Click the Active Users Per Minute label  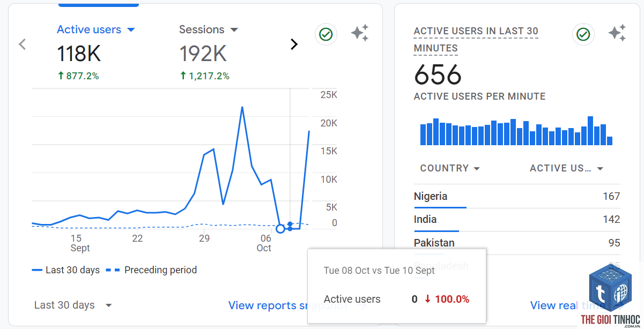coord(479,96)
